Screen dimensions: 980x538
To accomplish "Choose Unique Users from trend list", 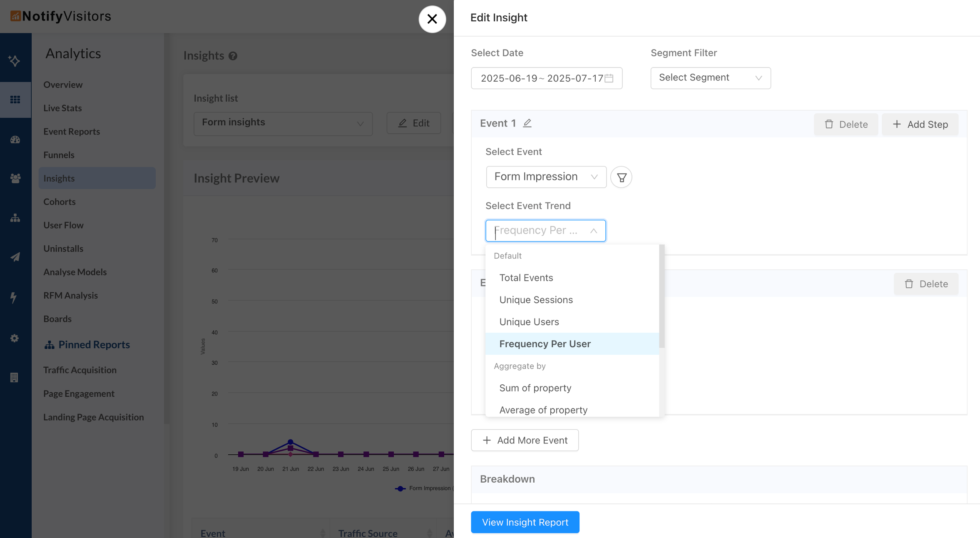I will (x=529, y=322).
